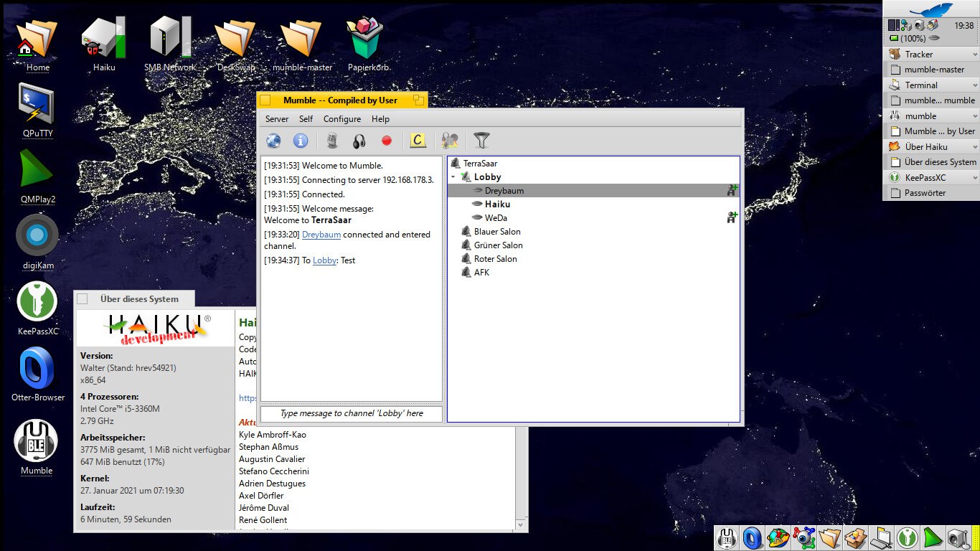Show server information via blue info icon
This screenshot has width=980, height=551.
pyautogui.click(x=301, y=141)
